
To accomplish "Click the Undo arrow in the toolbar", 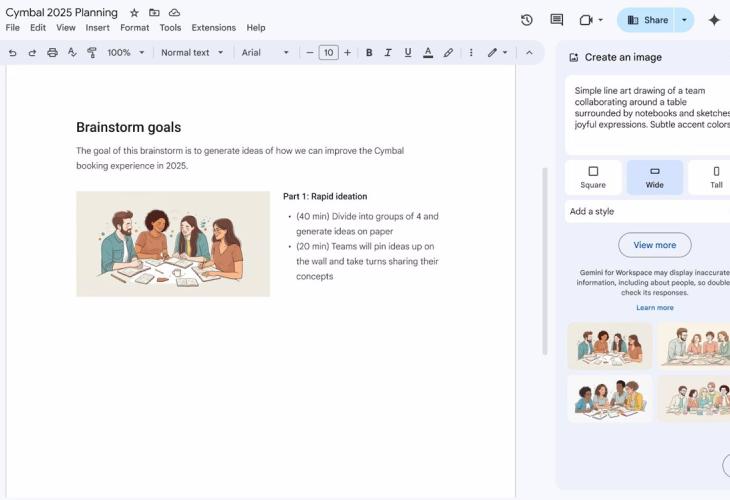I will click(12, 53).
